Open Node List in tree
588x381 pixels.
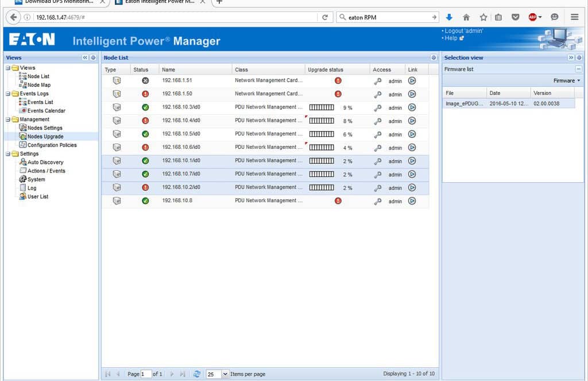tap(38, 76)
